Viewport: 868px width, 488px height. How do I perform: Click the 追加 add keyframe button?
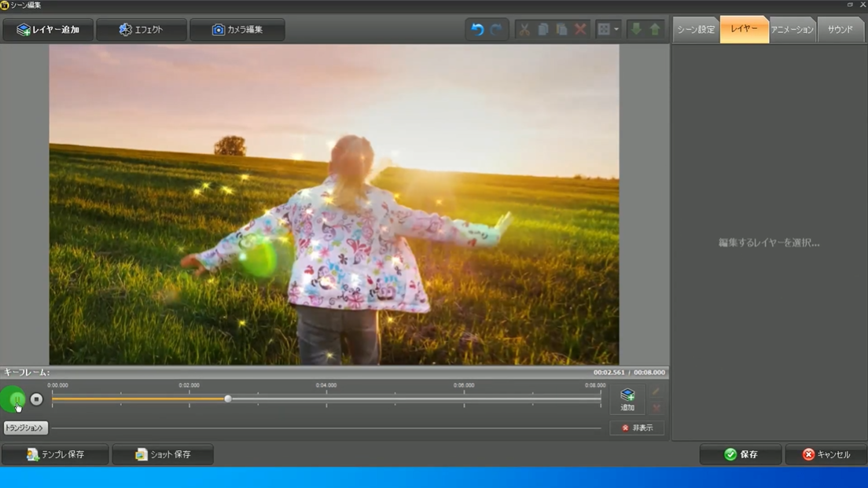point(627,399)
